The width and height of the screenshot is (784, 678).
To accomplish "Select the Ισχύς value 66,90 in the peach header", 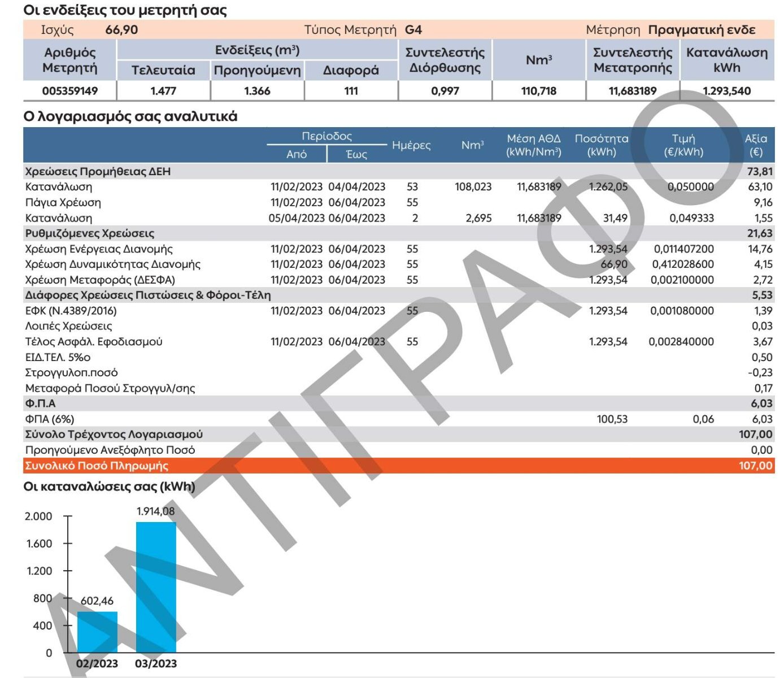I will tap(121, 30).
